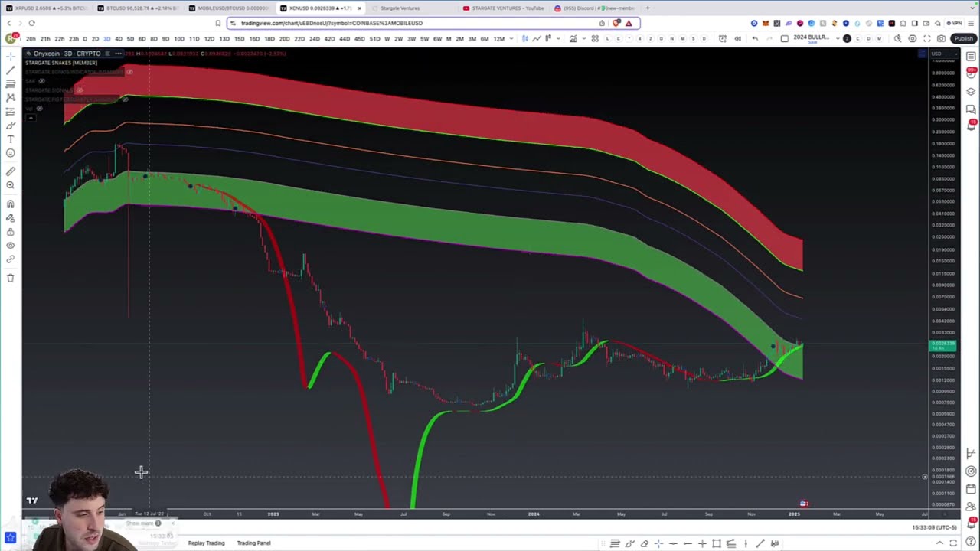Enter fullscreen mode icon

tap(926, 38)
